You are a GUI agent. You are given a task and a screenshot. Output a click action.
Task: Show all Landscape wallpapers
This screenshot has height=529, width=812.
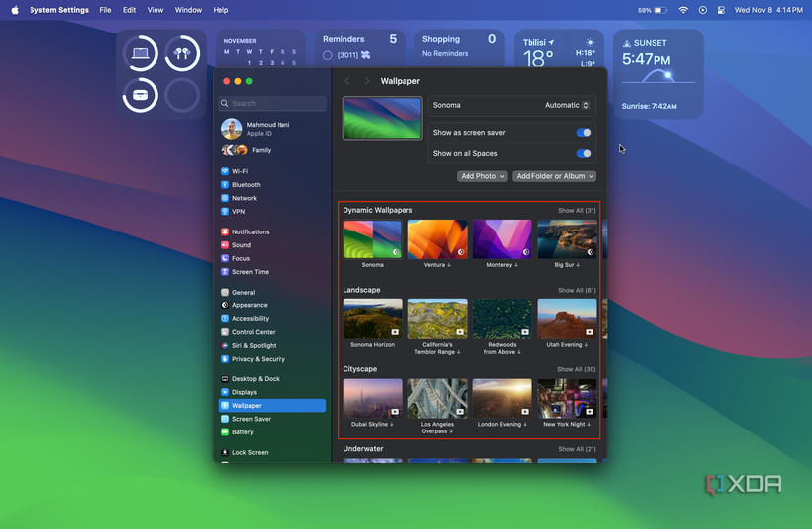[x=577, y=291]
